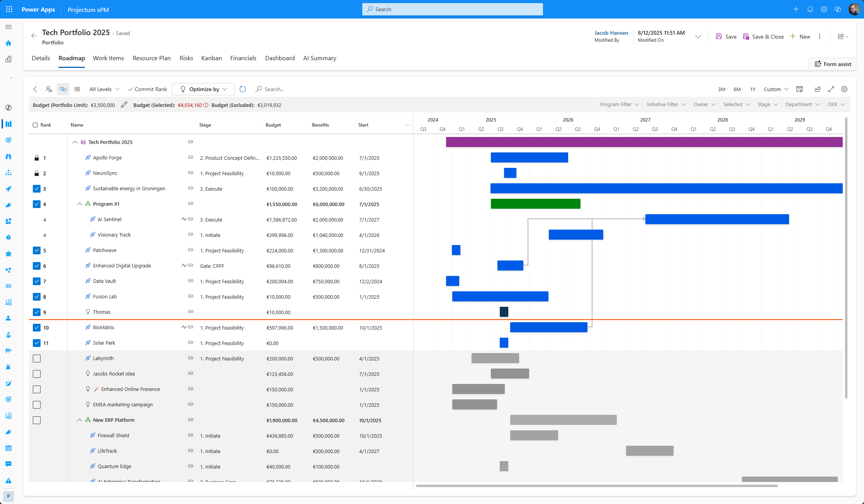
Task: Click the Save & Close button
Action: [x=764, y=36]
